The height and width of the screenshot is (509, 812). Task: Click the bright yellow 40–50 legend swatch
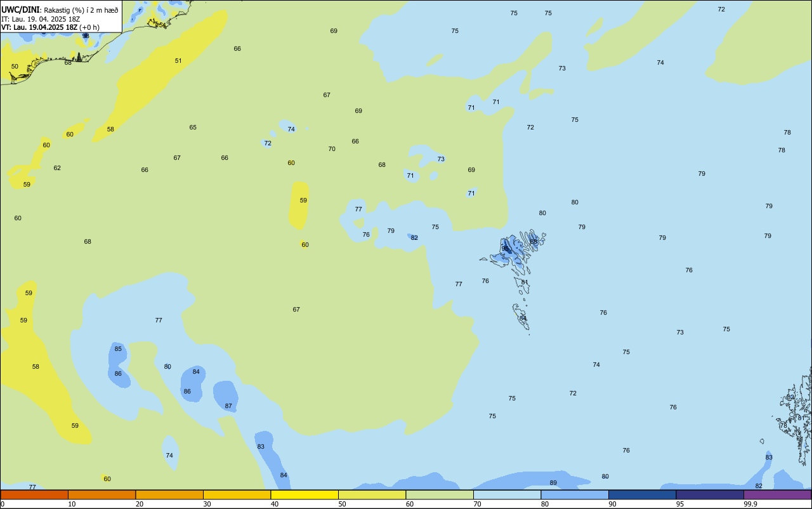pyautogui.click(x=304, y=494)
